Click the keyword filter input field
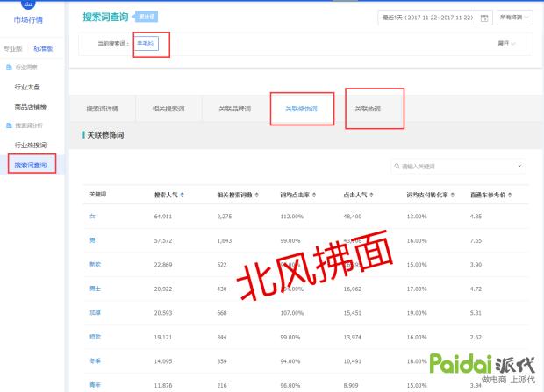544x392 pixels. pos(458,166)
